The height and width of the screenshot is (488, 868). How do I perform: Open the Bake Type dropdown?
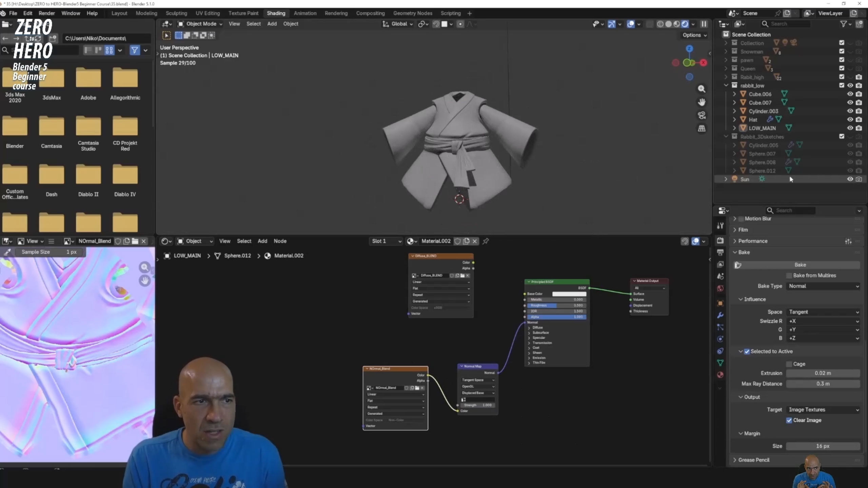pyautogui.click(x=823, y=286)
